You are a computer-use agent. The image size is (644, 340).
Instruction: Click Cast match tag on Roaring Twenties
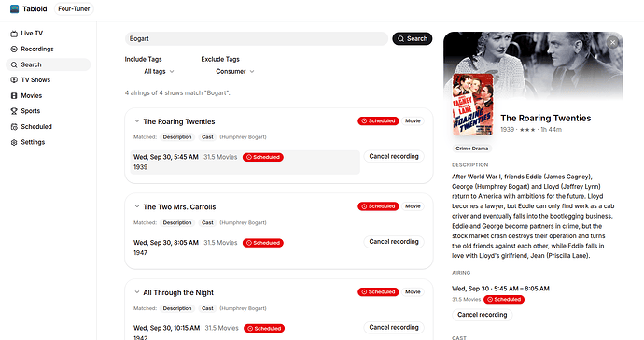207,137
